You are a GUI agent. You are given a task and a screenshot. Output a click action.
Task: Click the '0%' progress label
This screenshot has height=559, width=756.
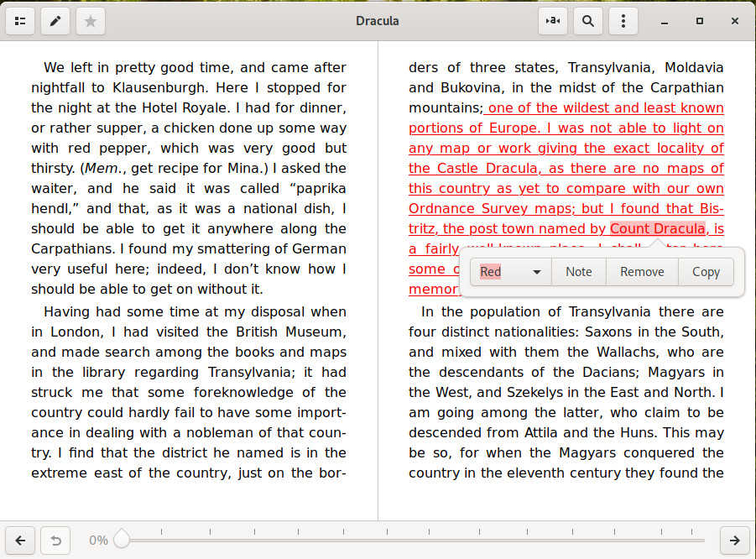coord(98,541)
